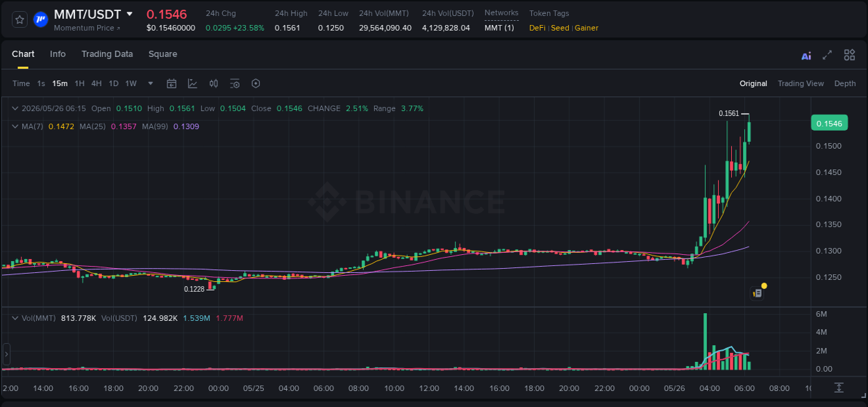This screenshot has height=407, width=868.
Task: Open the Trading Data tab
Action: tap(107, 54)
